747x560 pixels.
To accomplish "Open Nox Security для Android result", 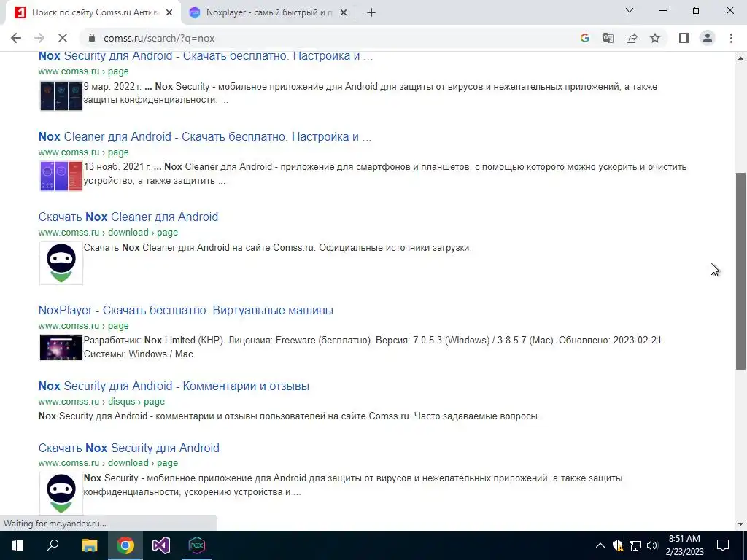I will coord(205,55).
